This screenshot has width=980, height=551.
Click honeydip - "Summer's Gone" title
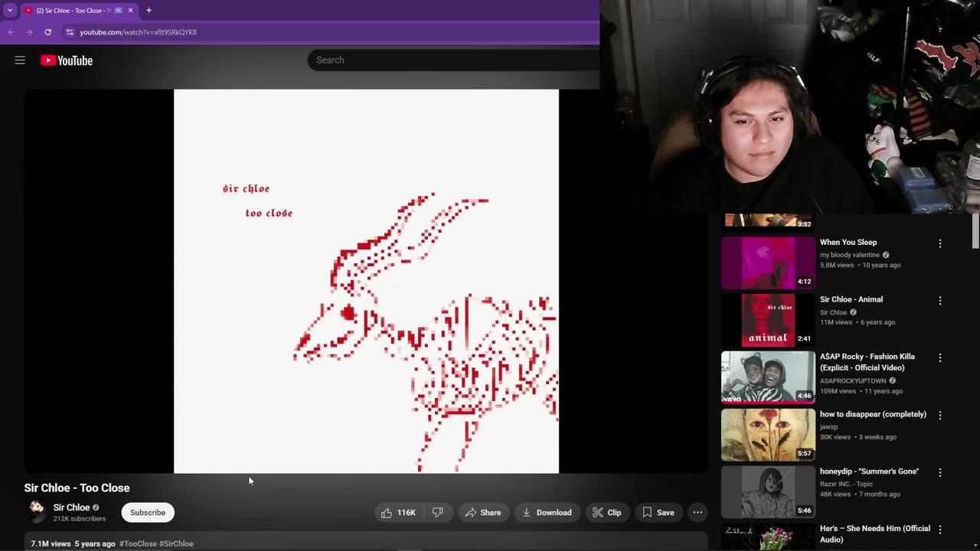pos(870,471)
